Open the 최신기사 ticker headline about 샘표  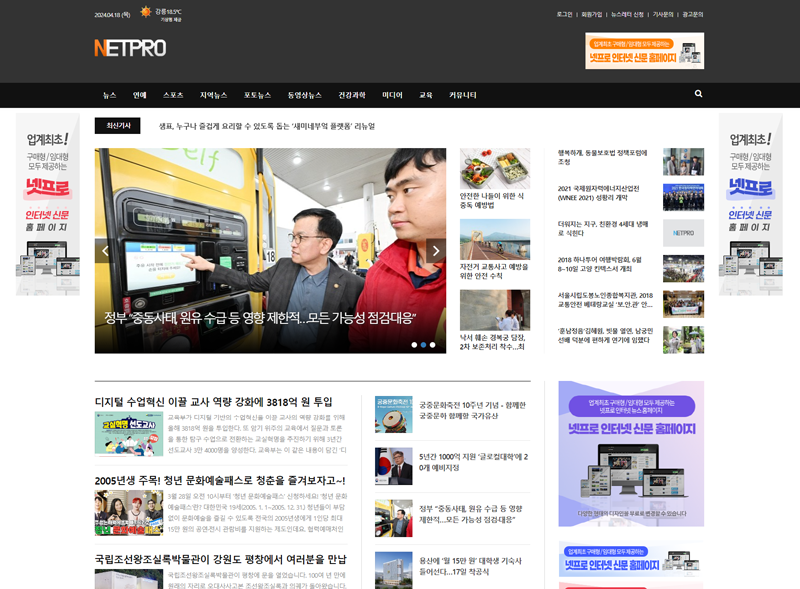tap(267, 126)
